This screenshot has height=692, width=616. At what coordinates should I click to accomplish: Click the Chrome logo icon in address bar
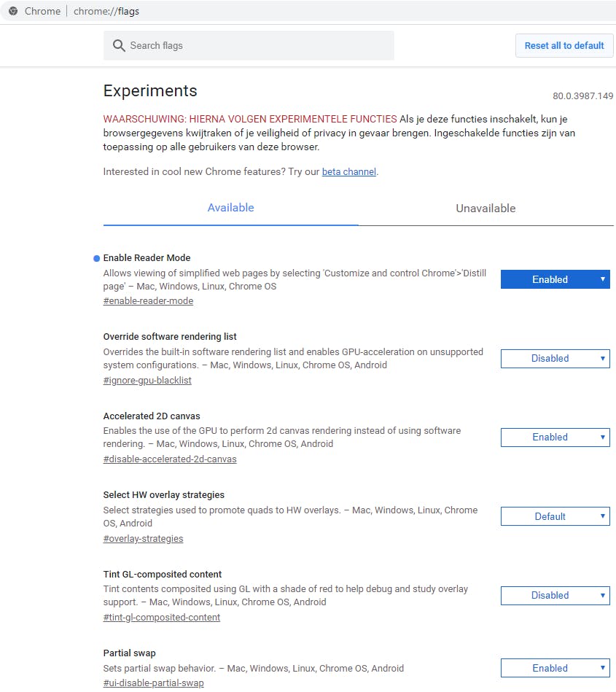13,11
